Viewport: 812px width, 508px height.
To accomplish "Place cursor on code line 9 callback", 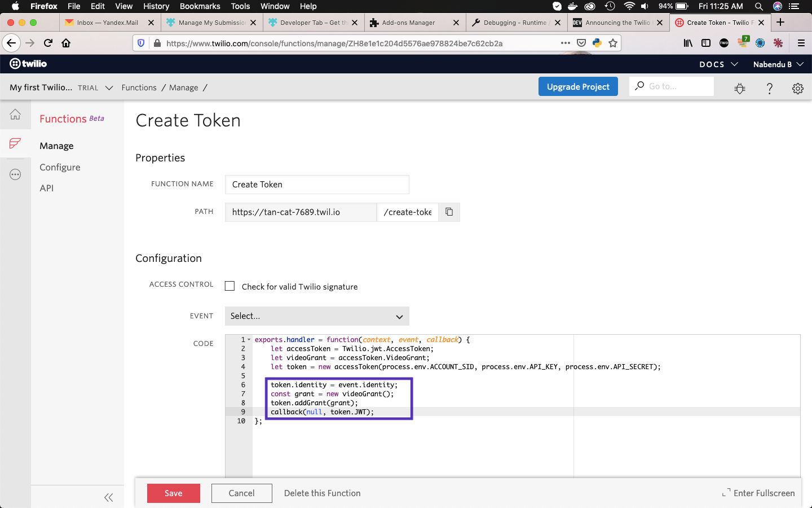I will 322,412.
